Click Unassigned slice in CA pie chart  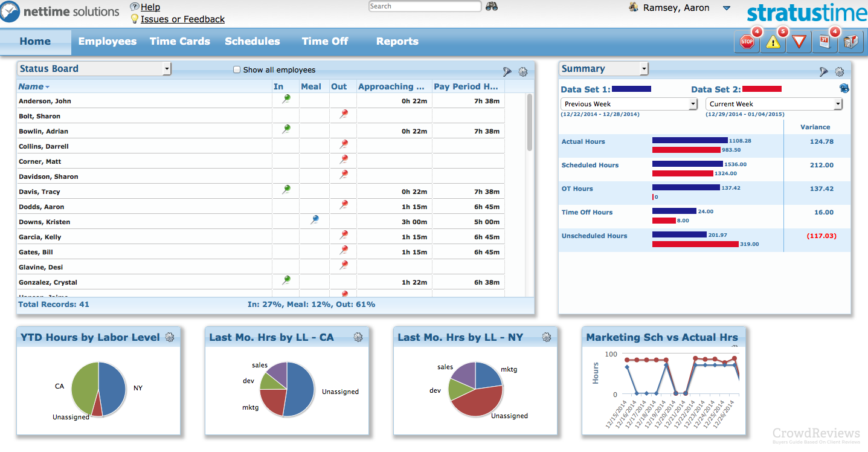[301, 389]
